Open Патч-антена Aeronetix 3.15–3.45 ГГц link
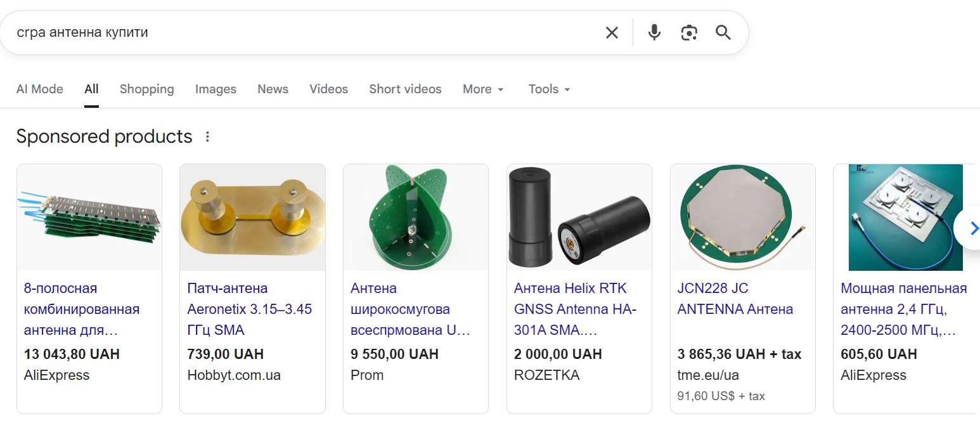980x423 pixels. point(249,309)
